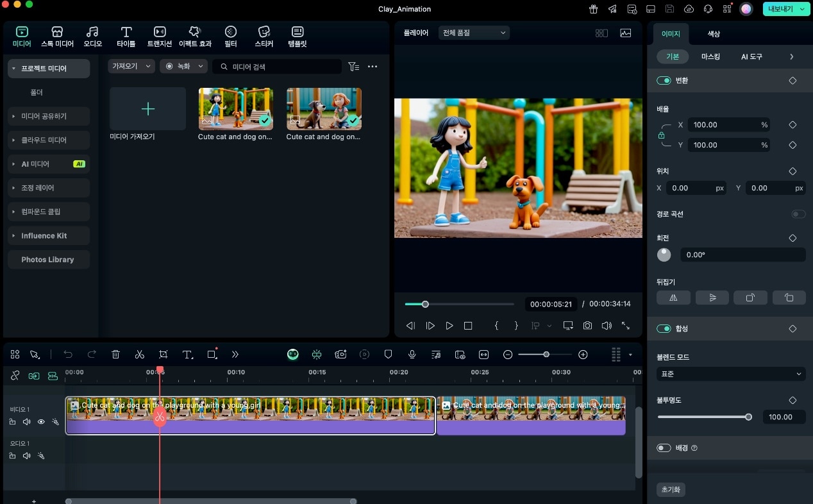The height and width of the screenshot is (504, 813).
Task: Record a voiceover with the microphone icon
Action: (412, 354)
